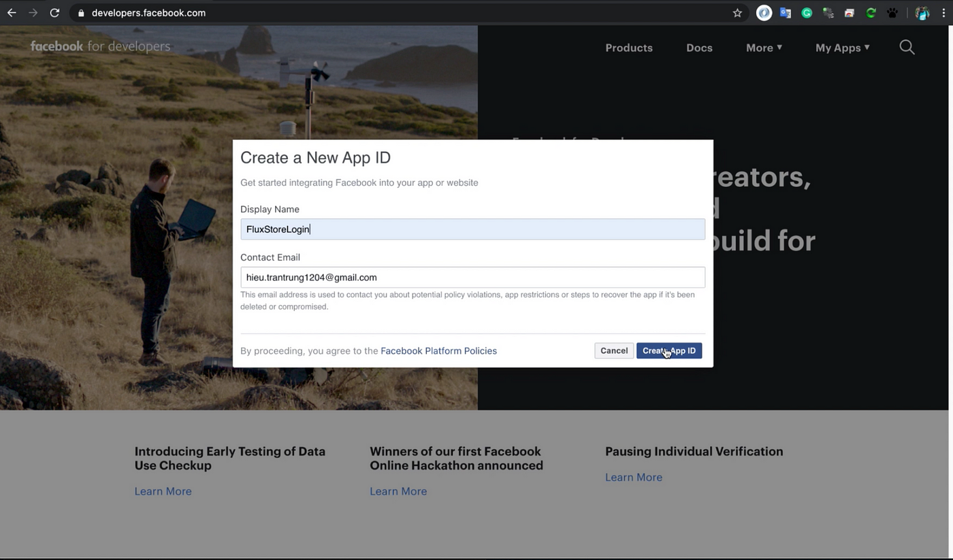Image resolution: width=953 pixels, height=560 pixels.
Task: Open the stacked Chrome windows extension icon
Action: (x=850, y=13)
